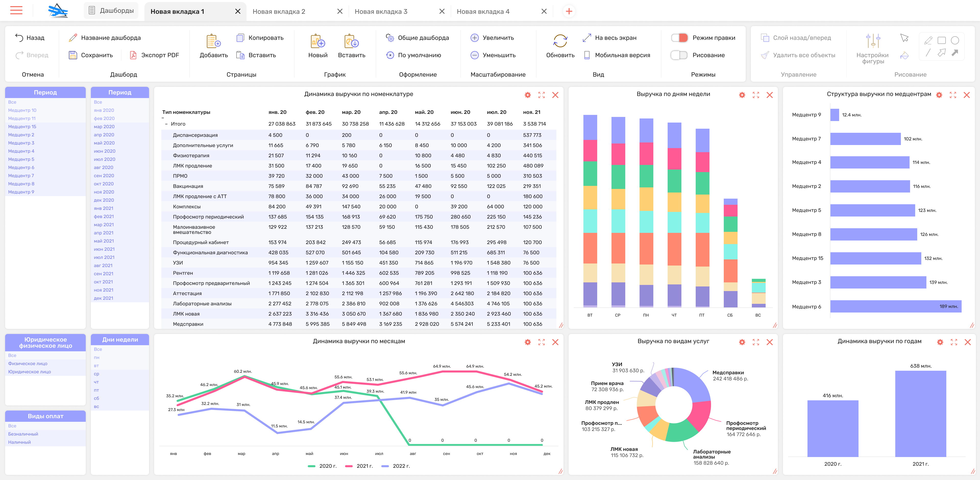Image resolution: width=980 pixels, height=480 pixels.
Task: Click the Refresh (Обновить) icon
Action: 560,41
